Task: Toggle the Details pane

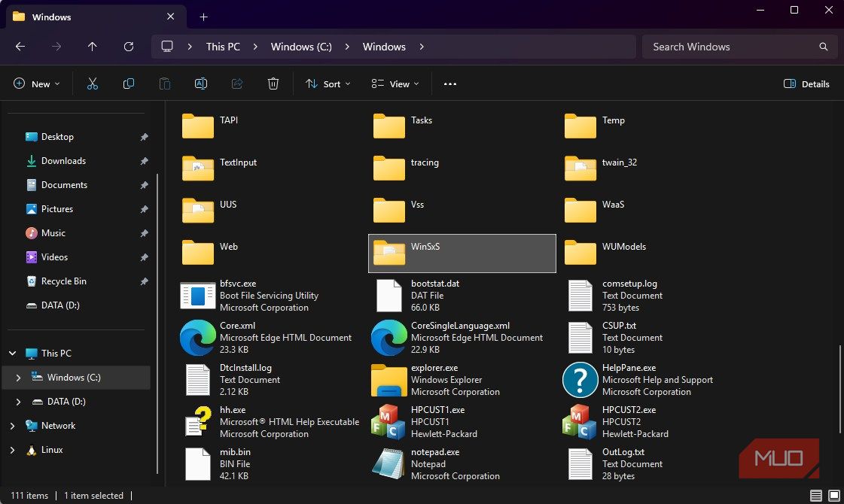Action: click(x=806, y=84)
